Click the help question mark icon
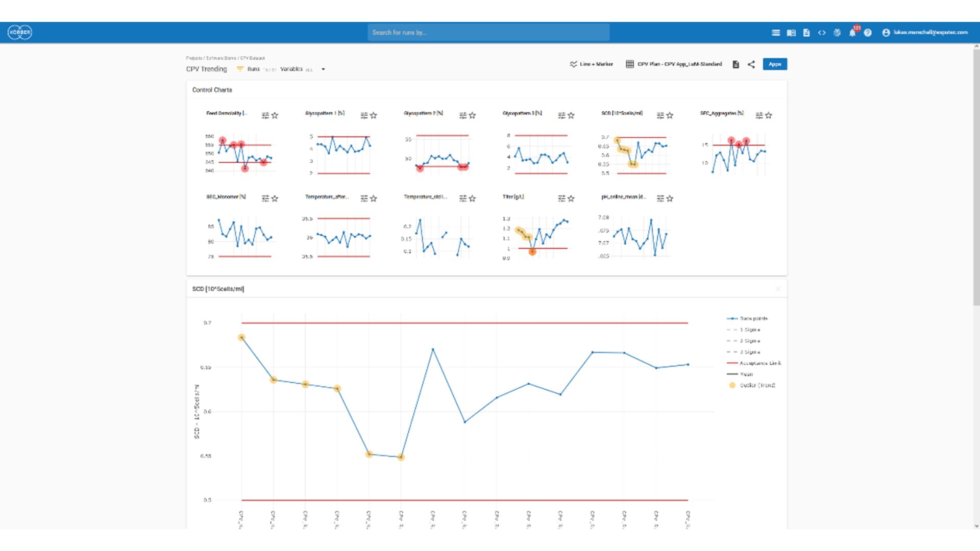The height and width of the screenshot is (551, 980). 868,33
